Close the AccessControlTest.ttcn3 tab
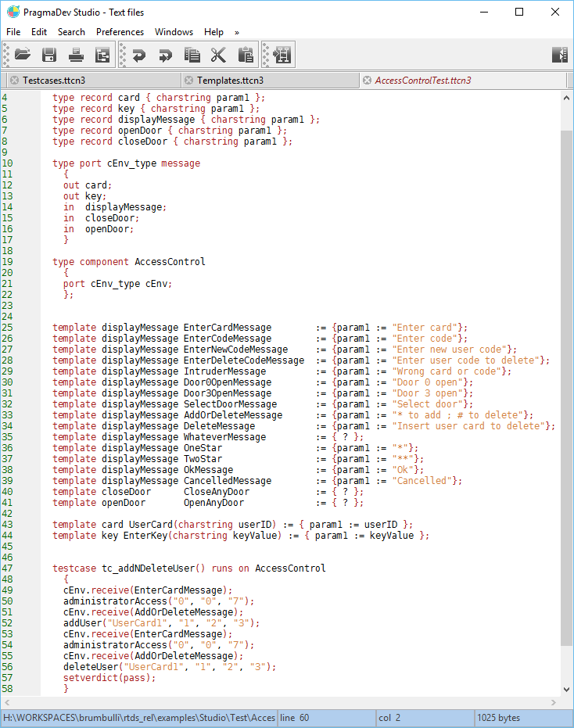Viewport: 574px width, 728px height. (366, 81)
